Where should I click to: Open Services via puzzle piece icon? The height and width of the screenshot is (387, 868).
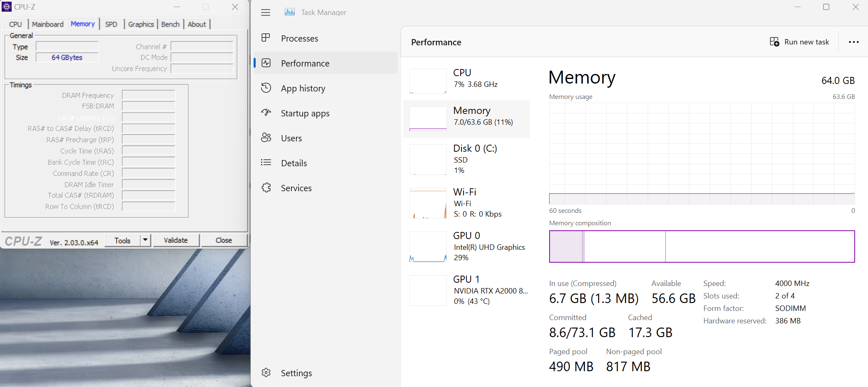(x=266, y=188)
